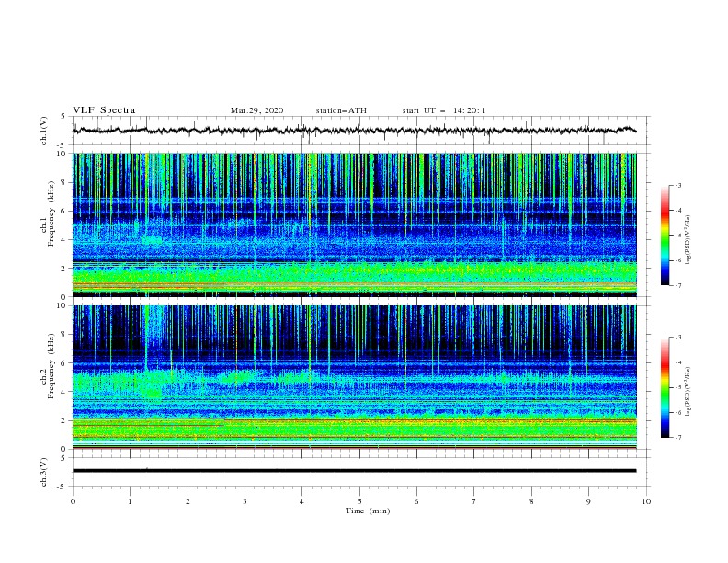Click the "4" kHz tick on ch.2 axis
728x563 pixels.
pos(64,392)
